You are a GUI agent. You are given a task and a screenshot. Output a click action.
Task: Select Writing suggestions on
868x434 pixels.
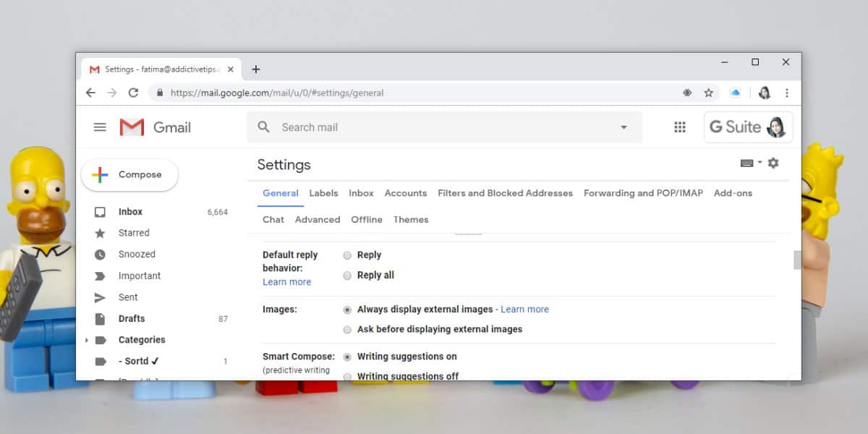point(347,357)
